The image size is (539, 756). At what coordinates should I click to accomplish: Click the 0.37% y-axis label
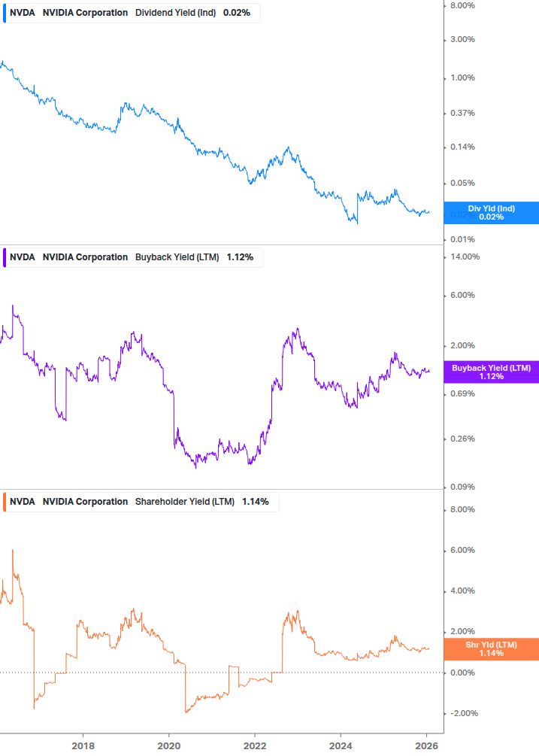[462, 113]
